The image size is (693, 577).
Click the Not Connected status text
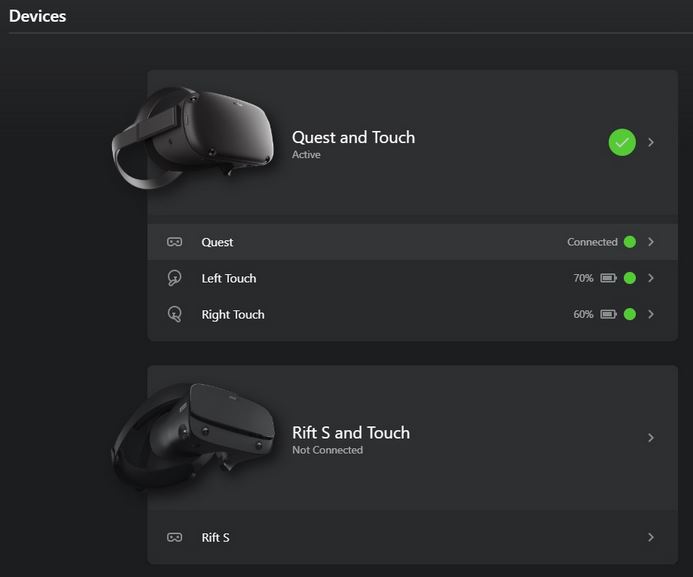pyautogui.click(x=327, y=450)
